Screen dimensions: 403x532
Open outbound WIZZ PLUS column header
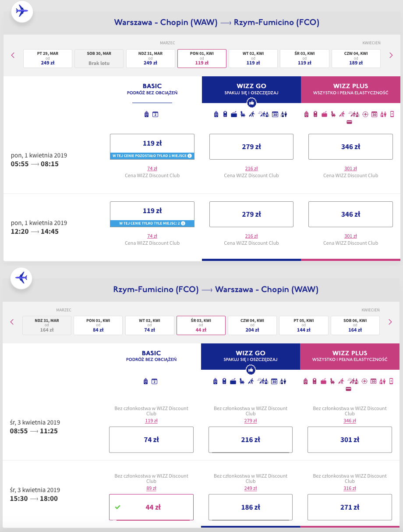tap(350, 89)
